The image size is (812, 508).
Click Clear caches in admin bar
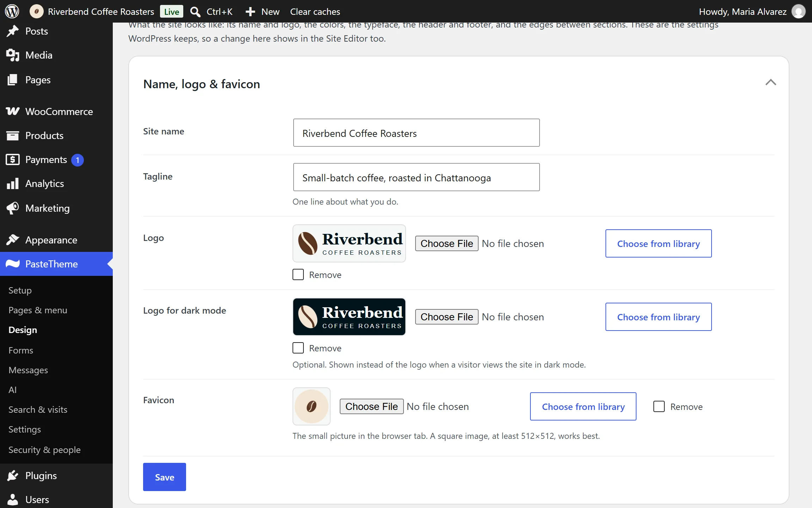[x=315, y=12]
